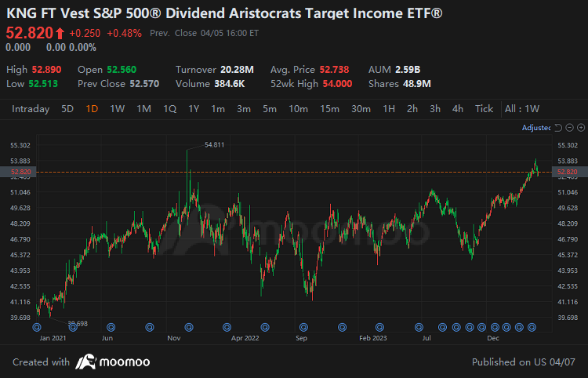588x378 pixels.
Task: Click the dividend marker above Nov label
Action: (x=188, y=327)
